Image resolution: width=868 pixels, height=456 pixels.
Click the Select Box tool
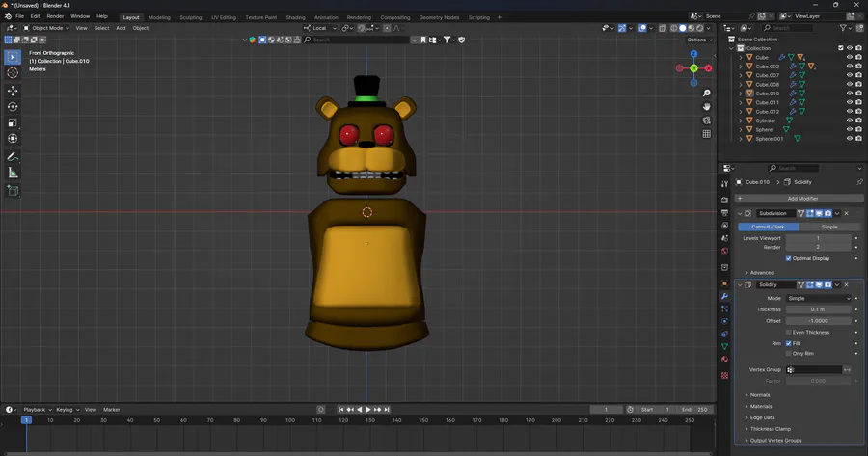13,57
